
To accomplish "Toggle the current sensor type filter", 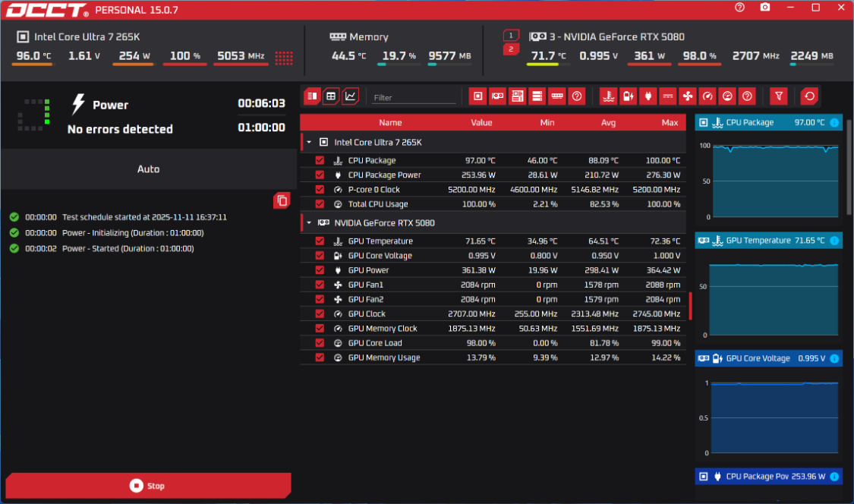I will [668, 96].
